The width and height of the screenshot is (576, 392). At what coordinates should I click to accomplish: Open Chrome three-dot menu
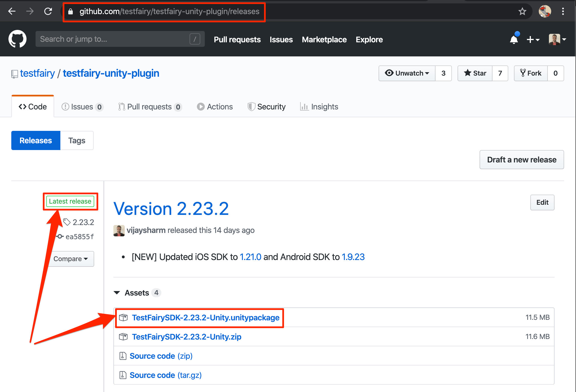click(563, 11)
